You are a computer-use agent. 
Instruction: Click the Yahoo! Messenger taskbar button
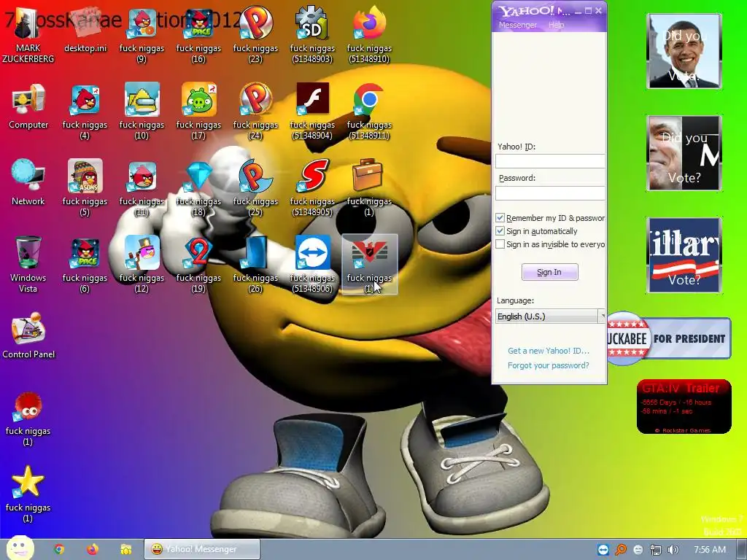click(202, 549)
